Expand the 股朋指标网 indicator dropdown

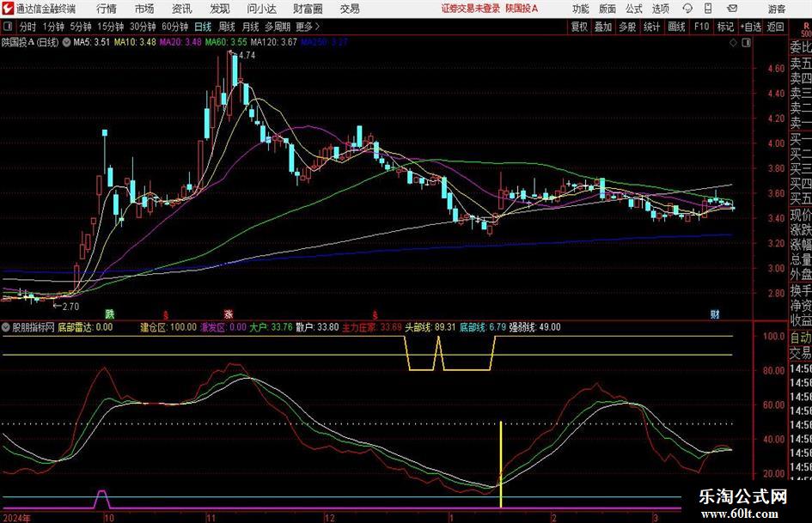click(6, 327)
